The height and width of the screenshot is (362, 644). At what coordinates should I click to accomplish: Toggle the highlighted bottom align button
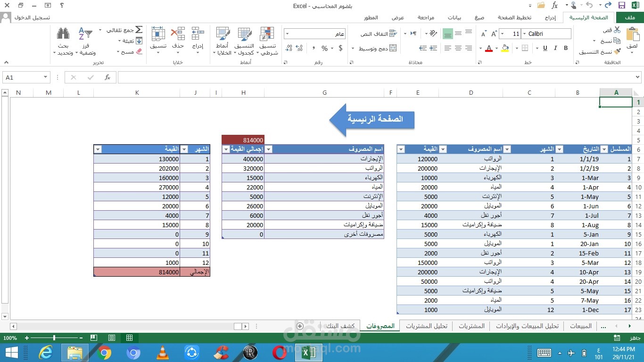point(447,33)
